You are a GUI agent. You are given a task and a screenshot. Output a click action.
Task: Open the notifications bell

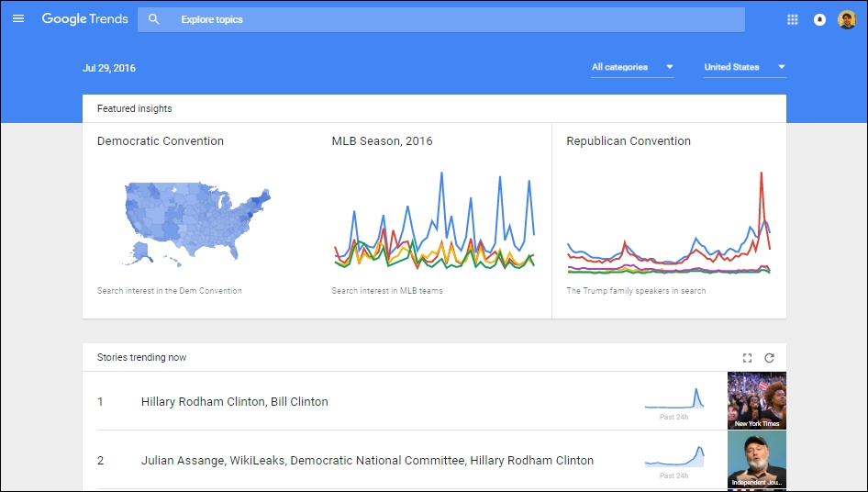click(x=820, y=19)
